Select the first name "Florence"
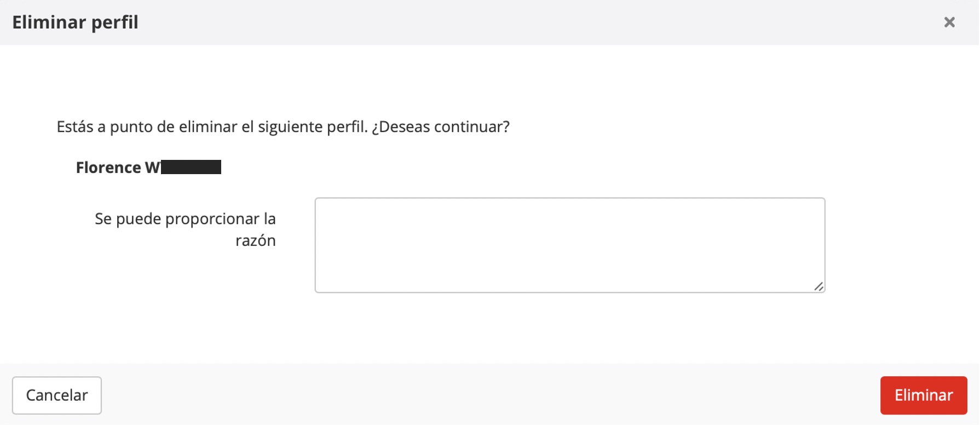 [108, 168]
